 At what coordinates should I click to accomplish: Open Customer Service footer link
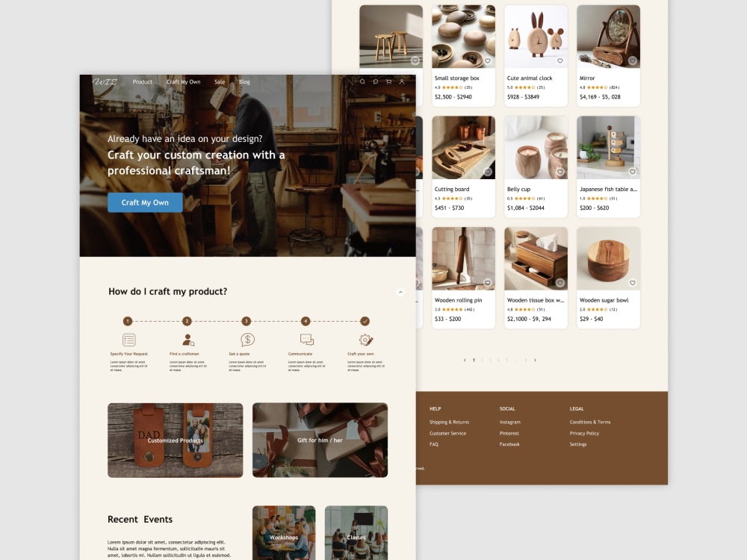tap(447, 433)
